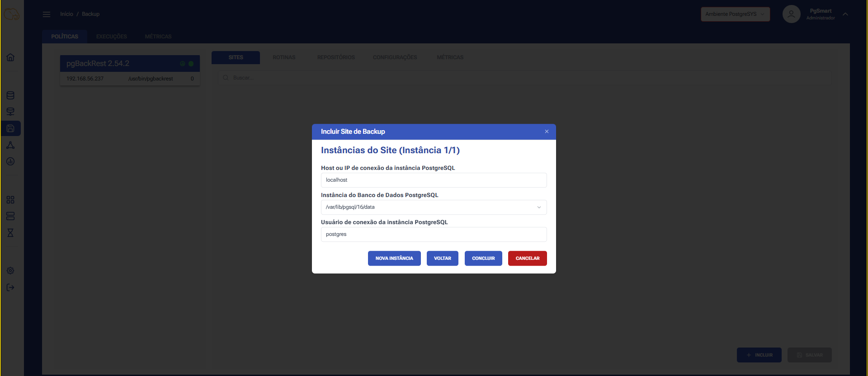Select the Backup floppy disk sidebar icon
The height and width of the screenshot is (376, 868).
coord(10,128)
